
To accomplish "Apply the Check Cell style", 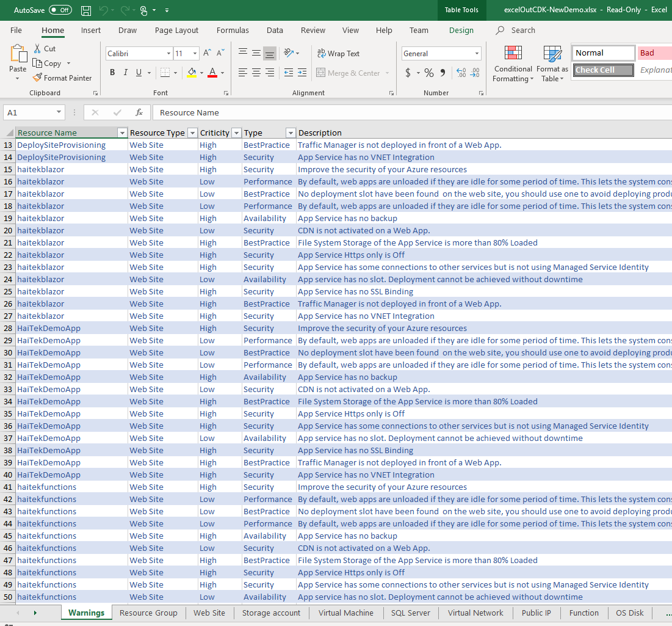I will point(603,70).
